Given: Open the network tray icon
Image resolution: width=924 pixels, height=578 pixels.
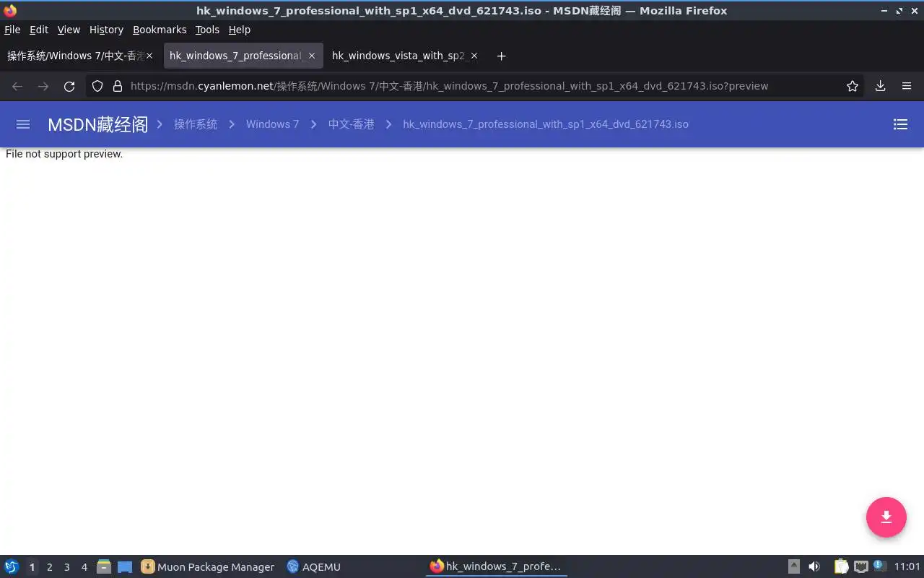Looking at the screenshot, I should point(860,567).
